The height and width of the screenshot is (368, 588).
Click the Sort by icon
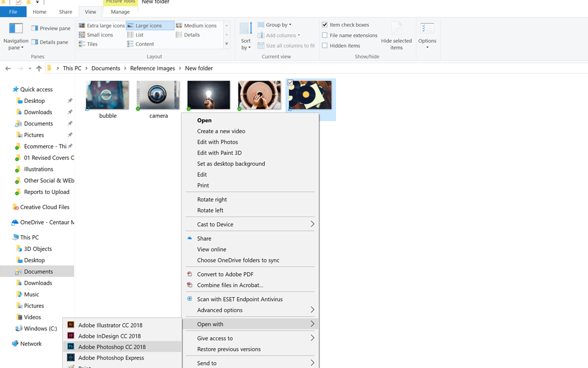[x=246, y=29]
